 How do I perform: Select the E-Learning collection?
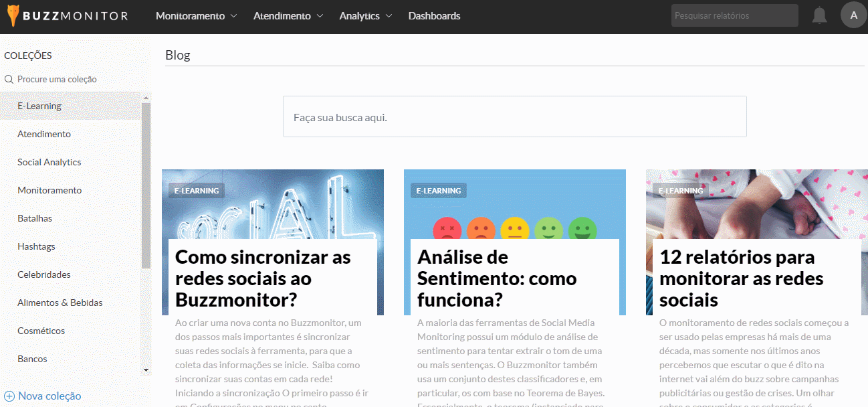pyautogui.click(x=39, y=106)
